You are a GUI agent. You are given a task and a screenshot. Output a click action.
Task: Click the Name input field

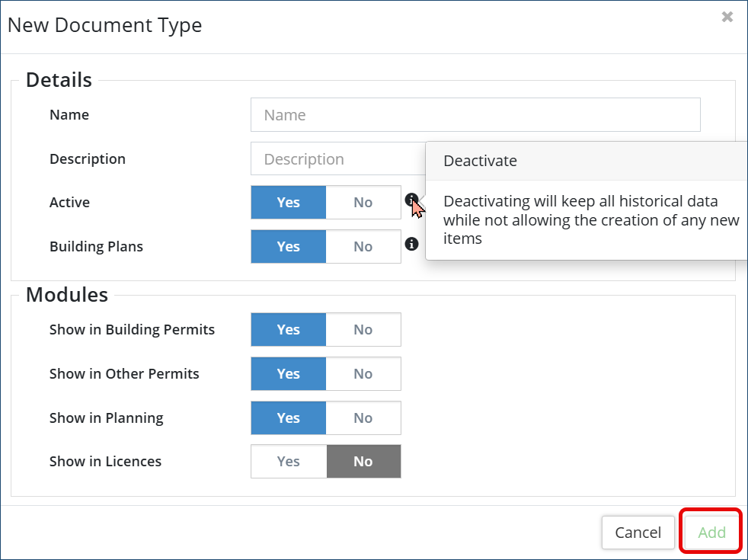coord(475,115)
